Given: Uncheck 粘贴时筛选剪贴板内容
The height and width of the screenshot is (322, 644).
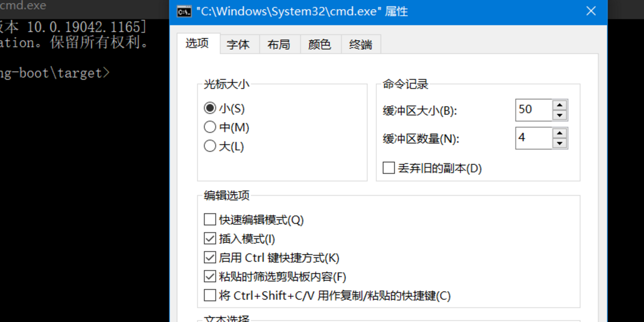Looking at the screenshot, I should (x=209, y=276).
